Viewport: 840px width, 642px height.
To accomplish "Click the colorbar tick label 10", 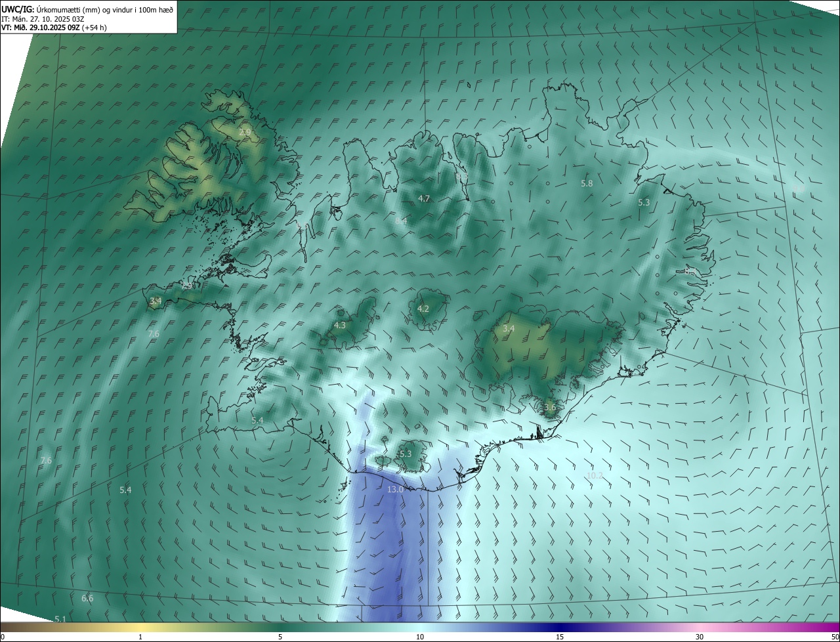I will [x=420, y=637].
